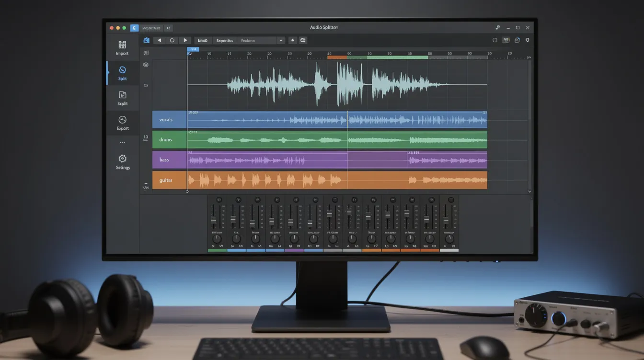Collapse the track area with the bottom chevron
Viewport: 644px width, 360px height.
pyautogui.click(x=529, y=191)
